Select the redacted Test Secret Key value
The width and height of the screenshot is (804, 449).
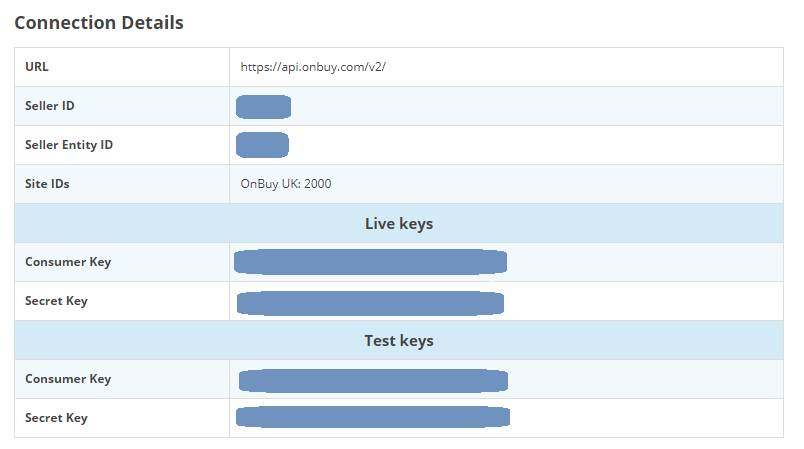(373, 417)
